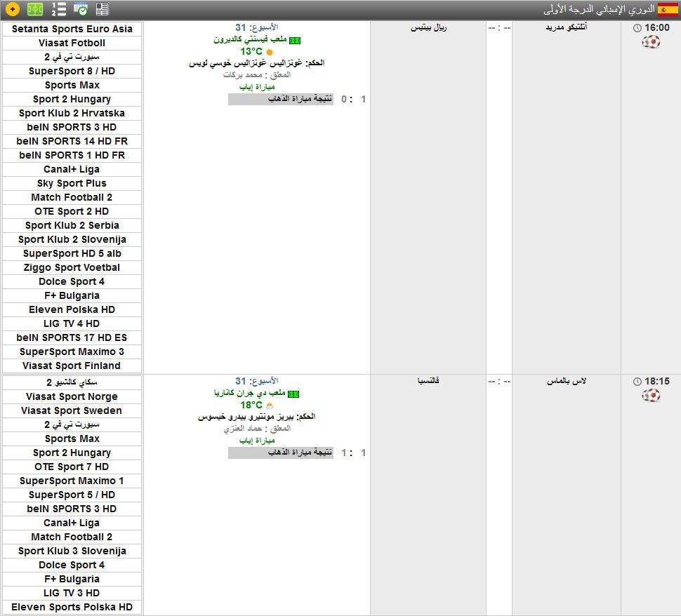Open the calendar with clock schedule icon
Screen dimensions: 681x616
click(81, 9)
